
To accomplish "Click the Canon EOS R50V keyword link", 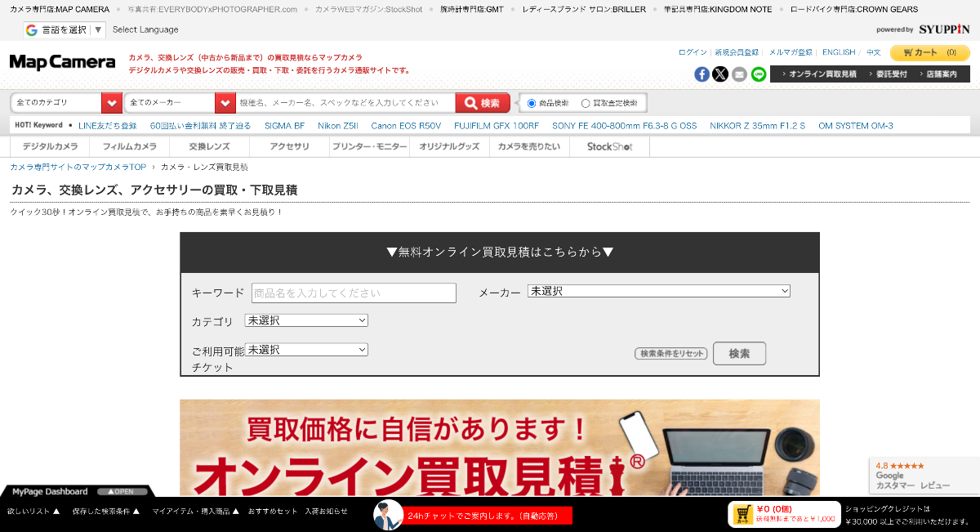I will 406,126.
